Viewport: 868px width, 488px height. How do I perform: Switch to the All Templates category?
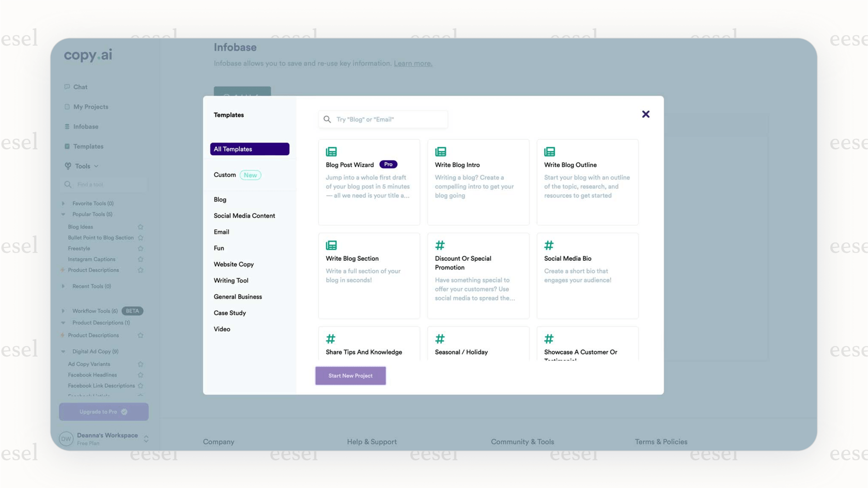[250, 149]
